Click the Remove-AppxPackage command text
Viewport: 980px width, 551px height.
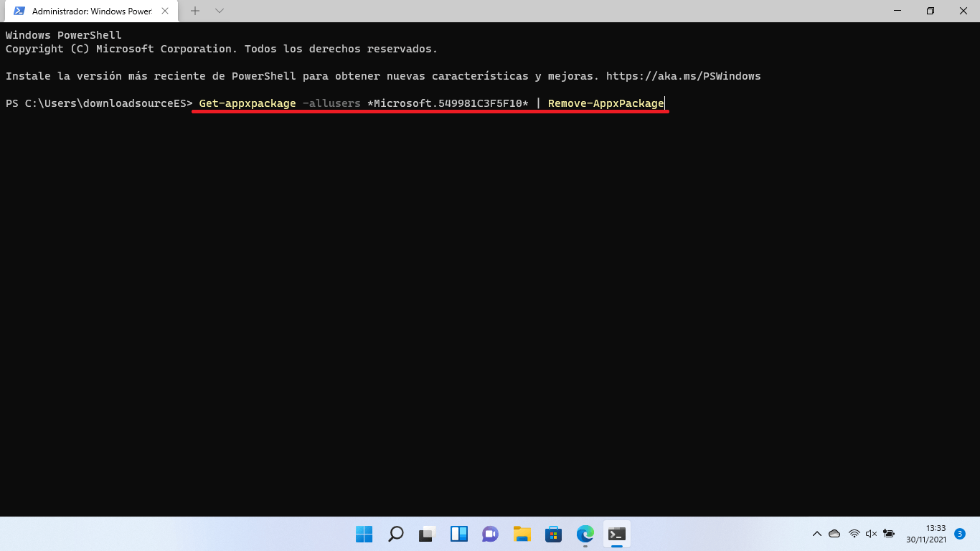[606, 103]
